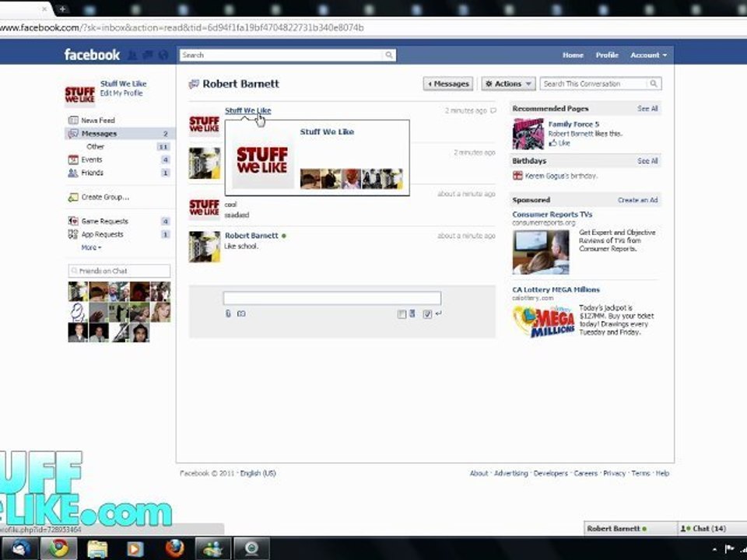Screen dimensions: 747x560
Task: Launch Firefox from the taskbar
Action: [x=174, y=548]
